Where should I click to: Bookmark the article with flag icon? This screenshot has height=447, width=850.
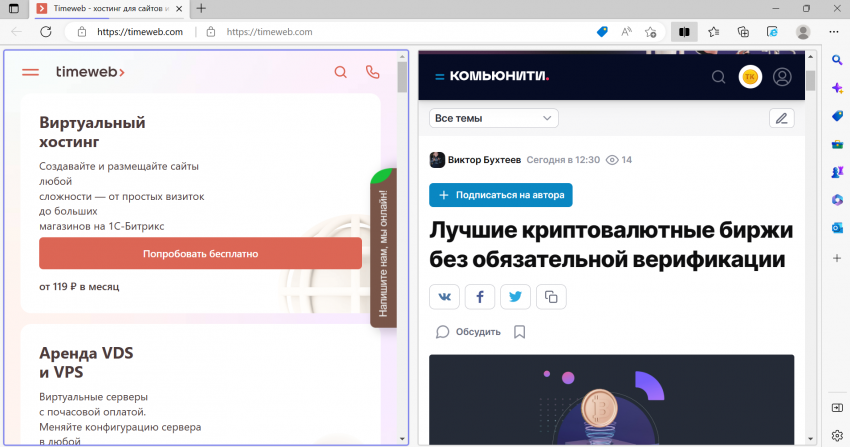tap(519, 332)
